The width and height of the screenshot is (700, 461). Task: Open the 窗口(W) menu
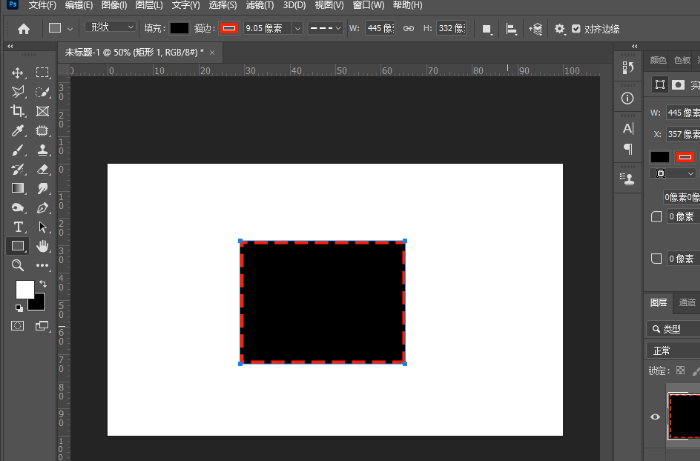(368, 5)
